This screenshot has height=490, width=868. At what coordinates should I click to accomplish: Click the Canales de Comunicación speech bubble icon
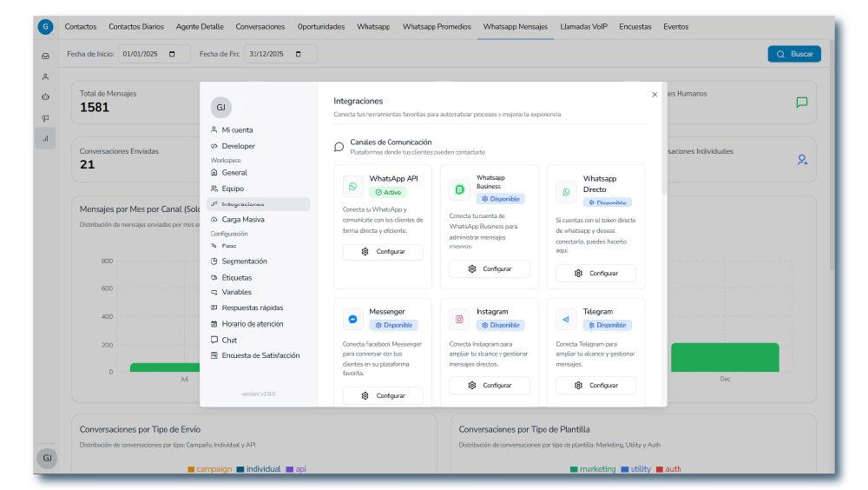click(339, 147)
